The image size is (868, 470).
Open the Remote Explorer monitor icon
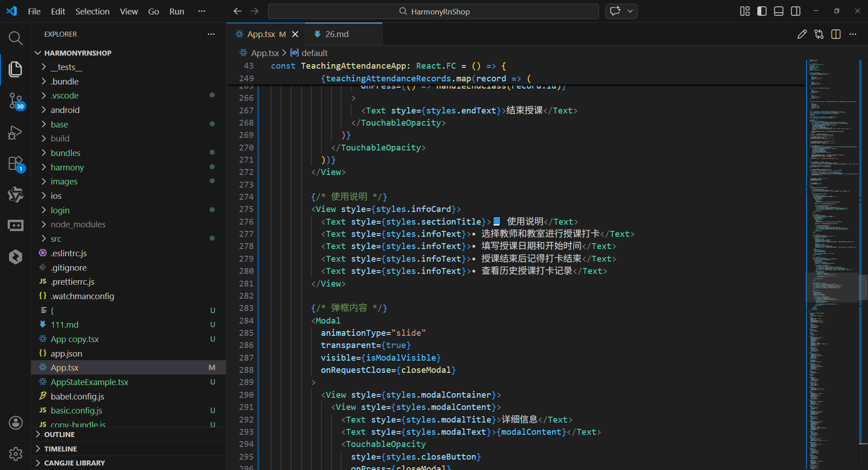click(x=15, y=226)
